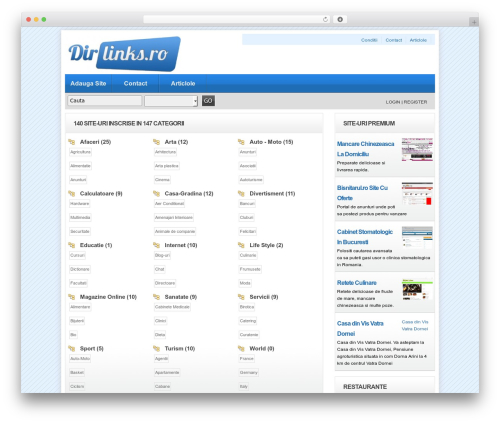Image resolution: width=500 pixels, height=423 pixels.
Task: Select the Cabinete Medicale subcategory tag
Action: [x=172, y=307]
